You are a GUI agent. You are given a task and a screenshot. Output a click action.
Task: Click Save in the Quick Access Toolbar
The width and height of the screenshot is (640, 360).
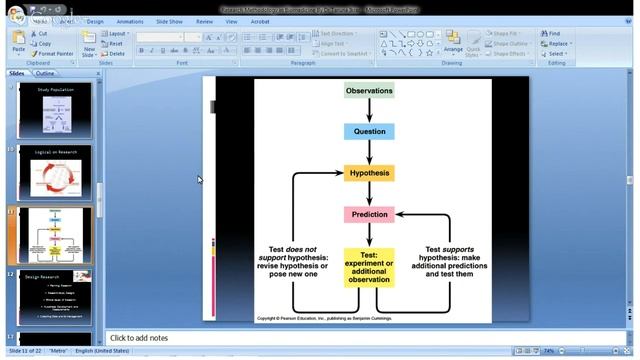[x=33, y=9]
